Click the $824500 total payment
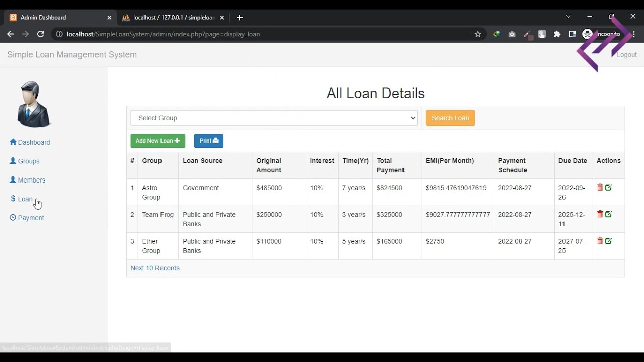 click(x=389, y=188)
